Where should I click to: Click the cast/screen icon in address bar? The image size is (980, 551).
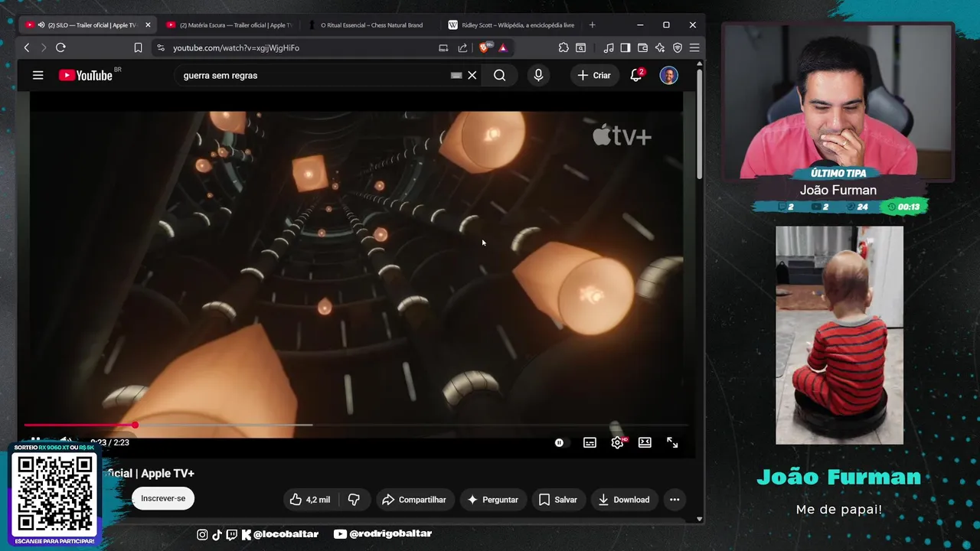tap(443, 47)
